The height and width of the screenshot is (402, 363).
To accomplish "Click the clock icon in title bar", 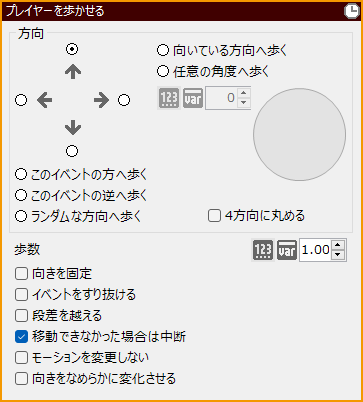I will pyautogui.click(x=351, y=11).
